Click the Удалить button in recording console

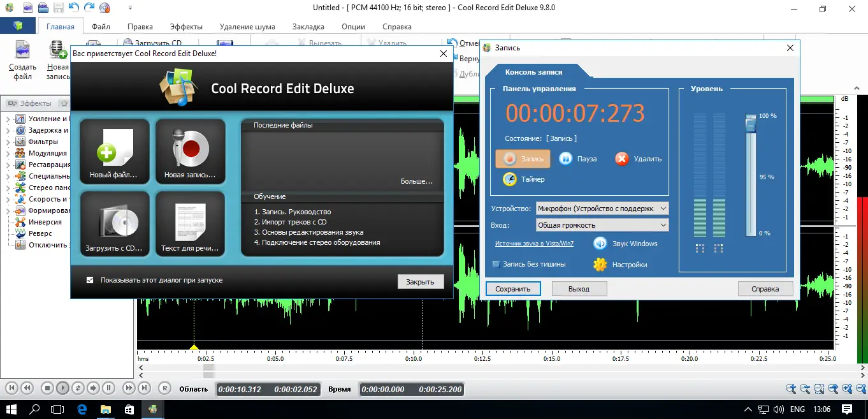pyautogui.click(x=638, y=159)
